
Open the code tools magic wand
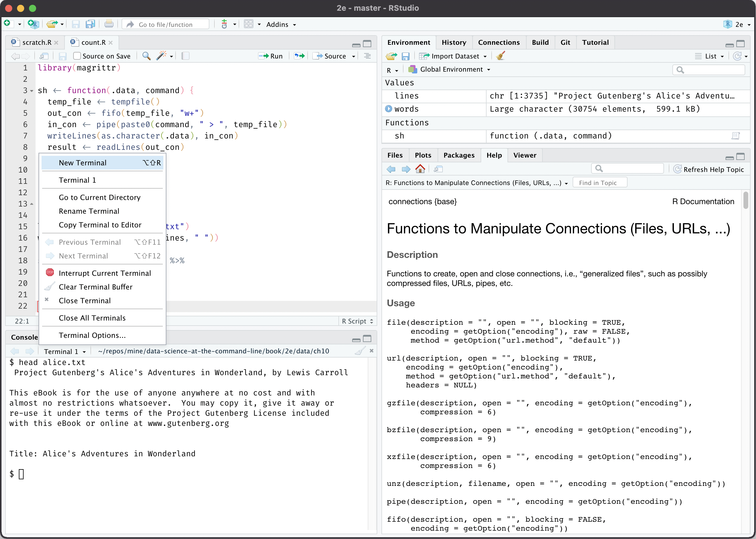coord(161,56)
